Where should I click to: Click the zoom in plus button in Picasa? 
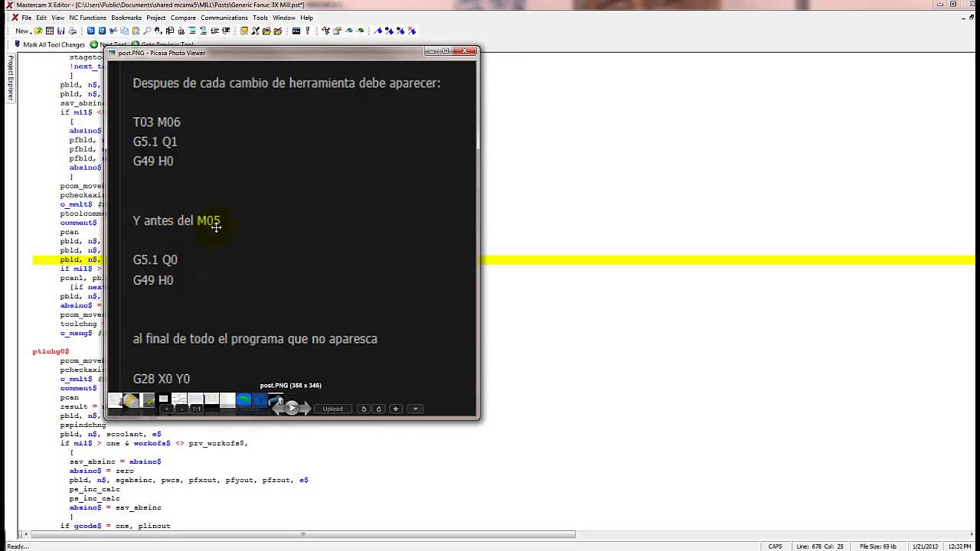coord(167,409)
